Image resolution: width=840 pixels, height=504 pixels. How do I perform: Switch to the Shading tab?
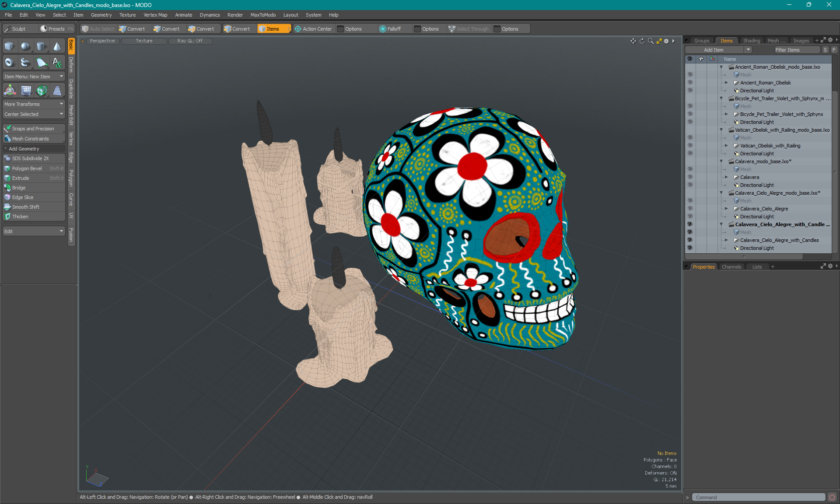[751, 40]
